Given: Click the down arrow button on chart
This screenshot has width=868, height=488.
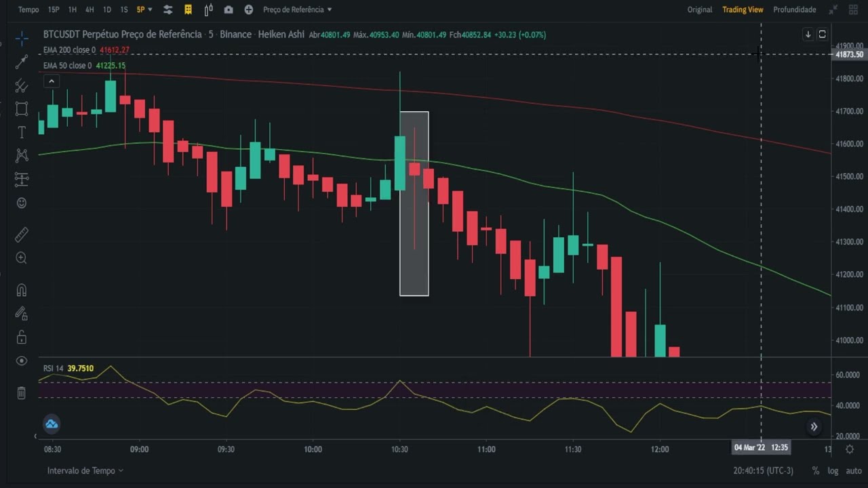Looking at the screenshot, I should click(808, 35).
